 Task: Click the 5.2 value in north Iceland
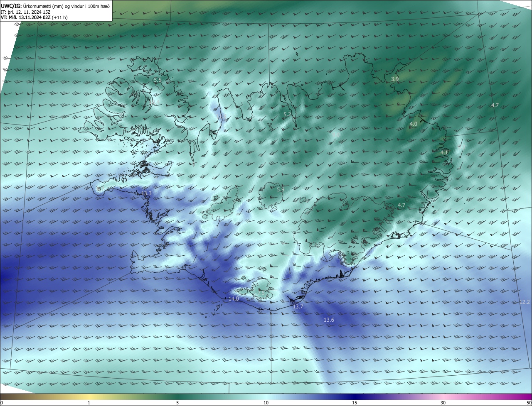coord(287,114)
